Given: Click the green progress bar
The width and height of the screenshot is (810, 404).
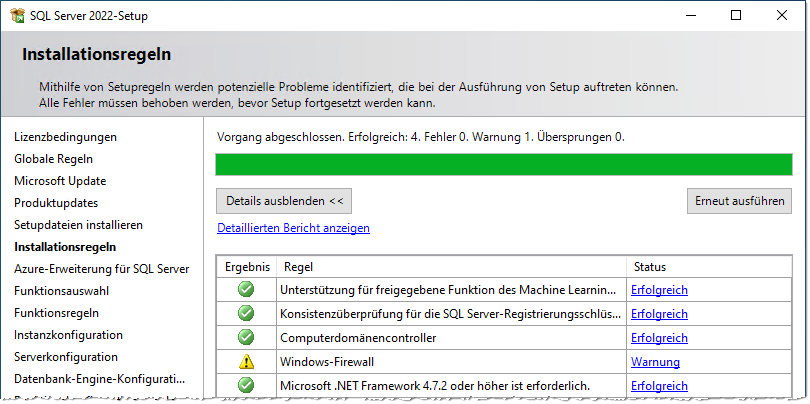Looking at the screenshot, I should (504, 164).
